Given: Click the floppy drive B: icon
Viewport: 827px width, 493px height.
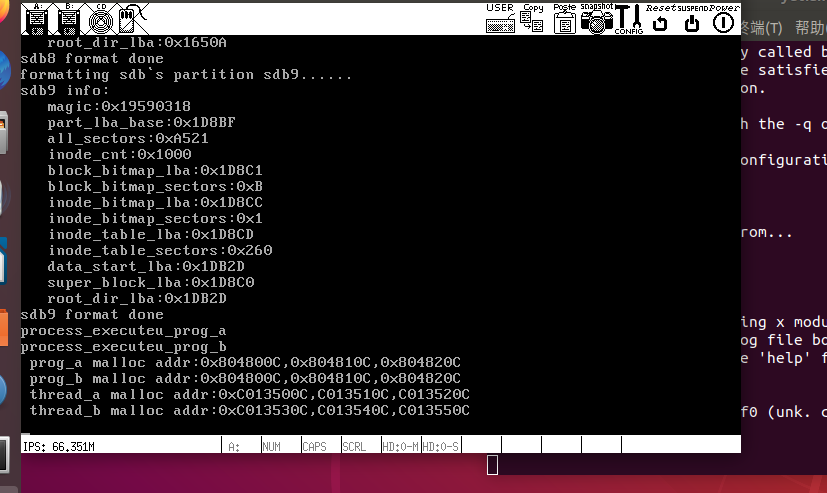Looking at the screenshot, I should click(69, 17).
